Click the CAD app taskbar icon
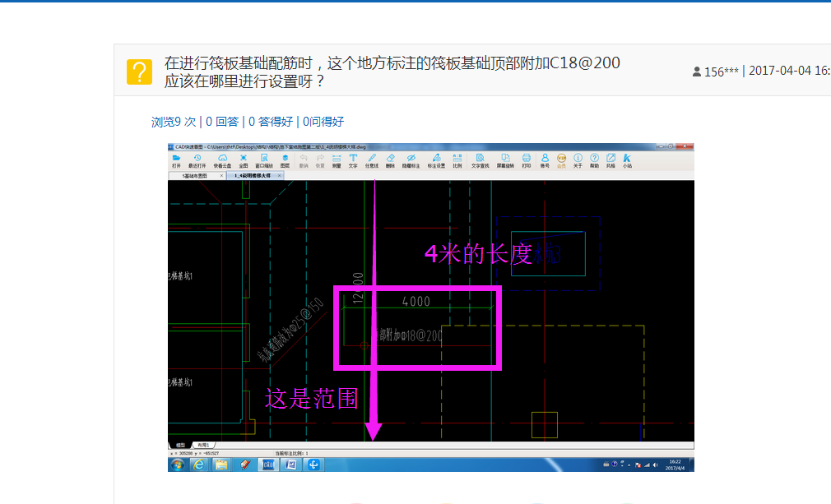This screenshot has width=831, height=504. [x=267, y=465]
